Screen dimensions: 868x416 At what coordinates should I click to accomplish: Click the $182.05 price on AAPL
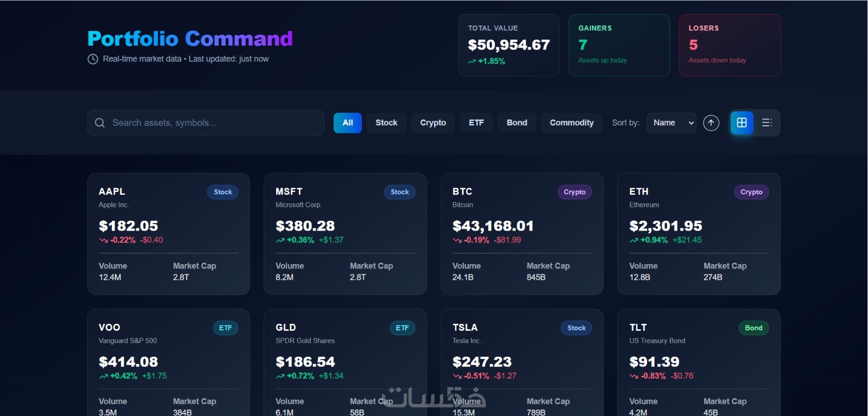pos(129,226)
